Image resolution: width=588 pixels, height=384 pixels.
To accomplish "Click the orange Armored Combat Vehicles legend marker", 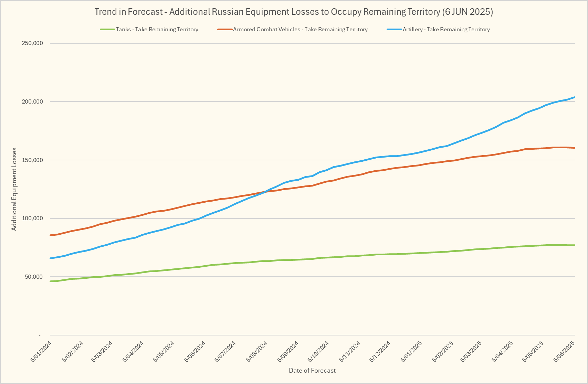I will pos(225,30).
